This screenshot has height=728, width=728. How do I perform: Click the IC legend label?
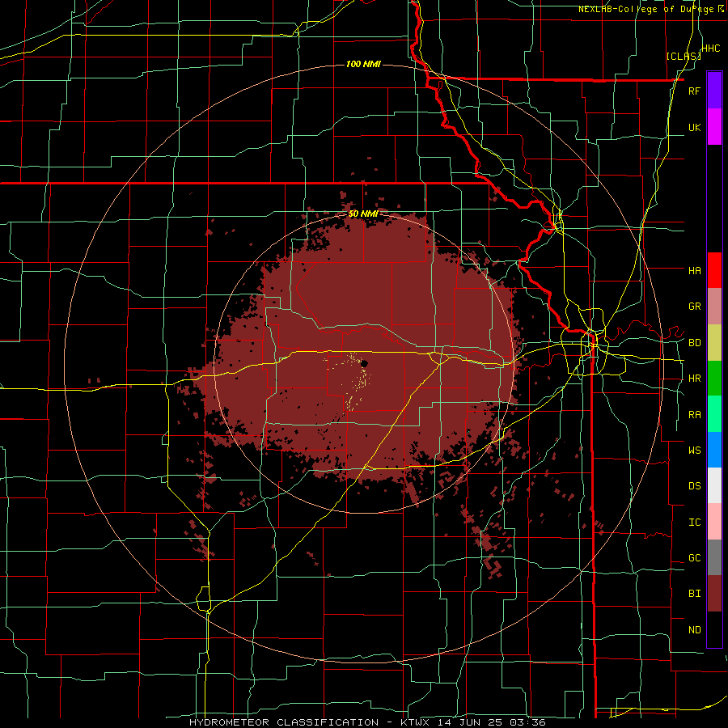click(694, 523)
